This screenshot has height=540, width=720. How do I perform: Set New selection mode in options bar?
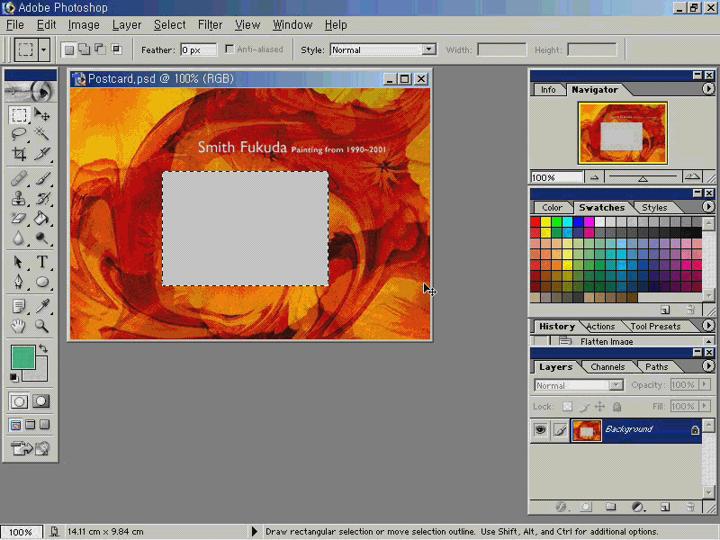(x=69, y=49)
